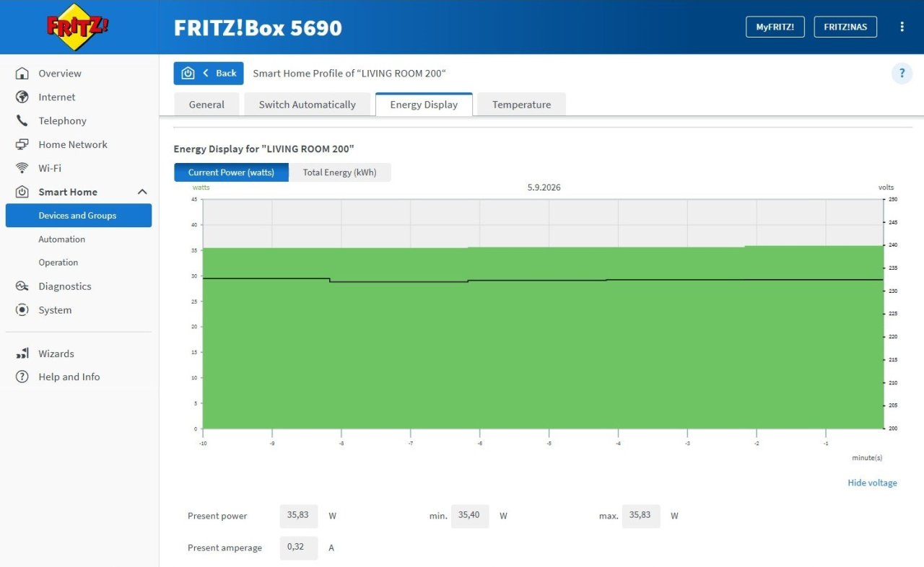Click the Telephony phone icon

pyautogui.click(x=22, y=121)
